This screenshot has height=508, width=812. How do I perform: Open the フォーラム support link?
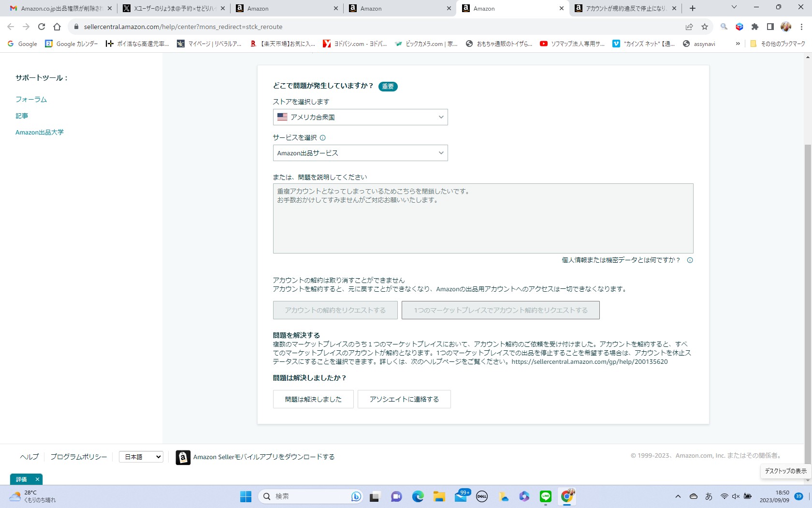point(31,99)
